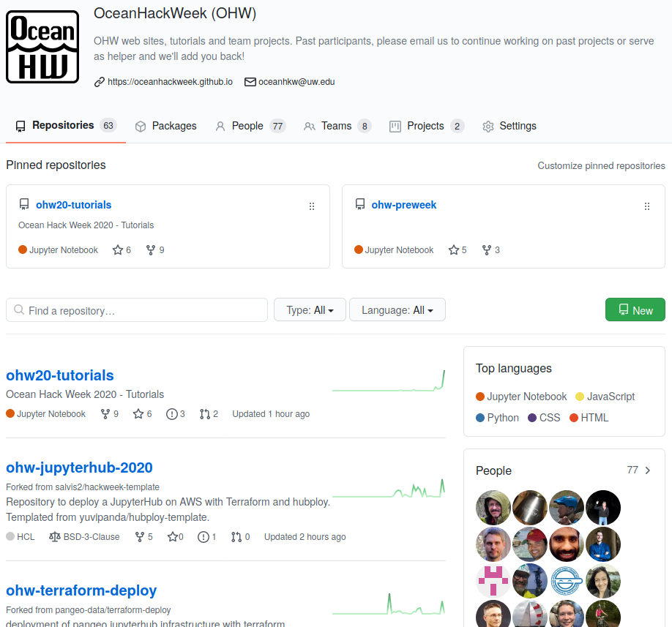Switch to the Teams tab
Image resolution: width=672 pixels, height=627 pixels.
[x=337, y=126]
